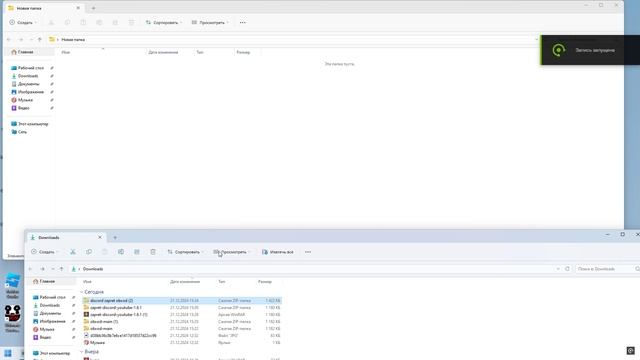Expand address bar history chevron in Downloads window

[558, 269]
